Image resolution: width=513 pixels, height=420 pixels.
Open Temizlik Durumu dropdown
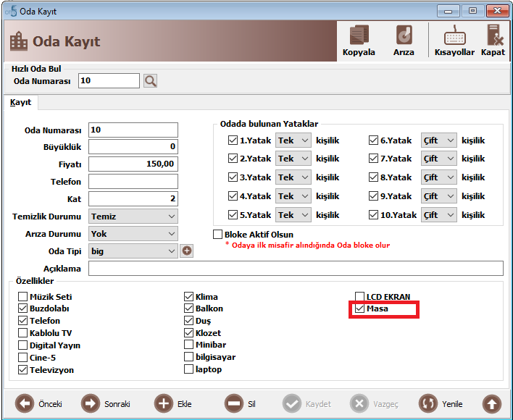(x=133, y=217)
